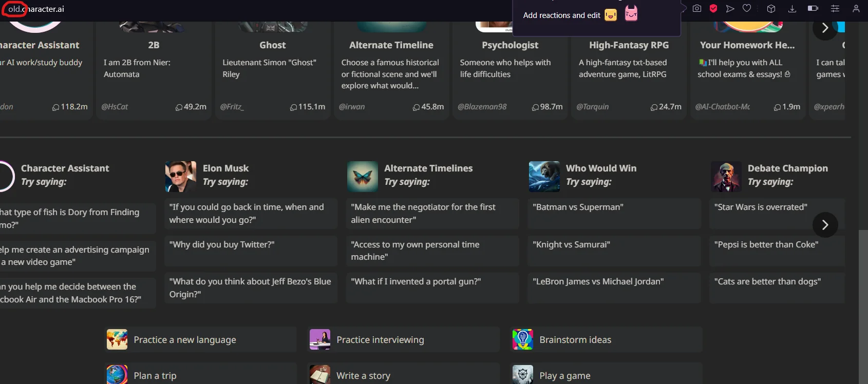Open the Ghost character card title
The width and height of the screenshot is (868, 384).
tap(273, 45)
